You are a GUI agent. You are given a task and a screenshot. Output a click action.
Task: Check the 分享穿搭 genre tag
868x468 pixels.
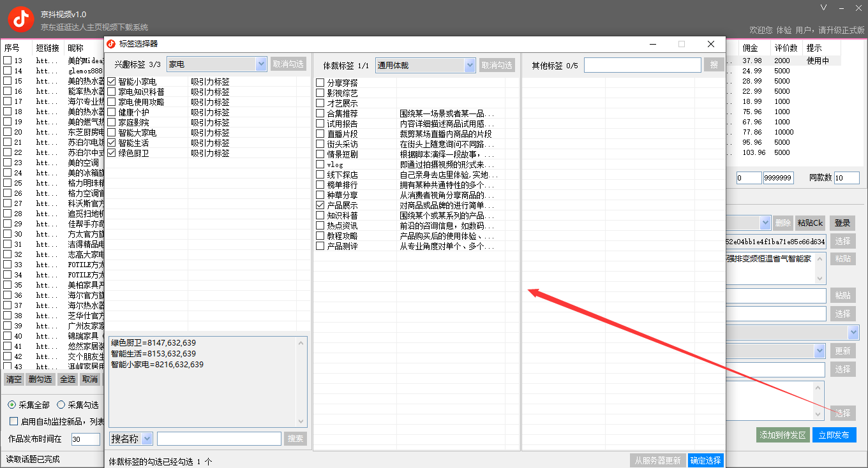coord(320,83)
